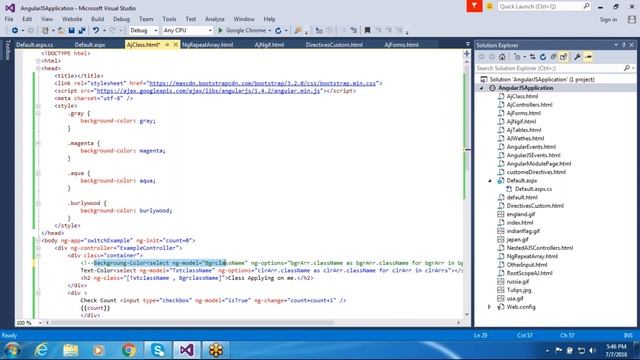
Task: Click the angular.min.js URL link in code
Action: coord(208,91)
